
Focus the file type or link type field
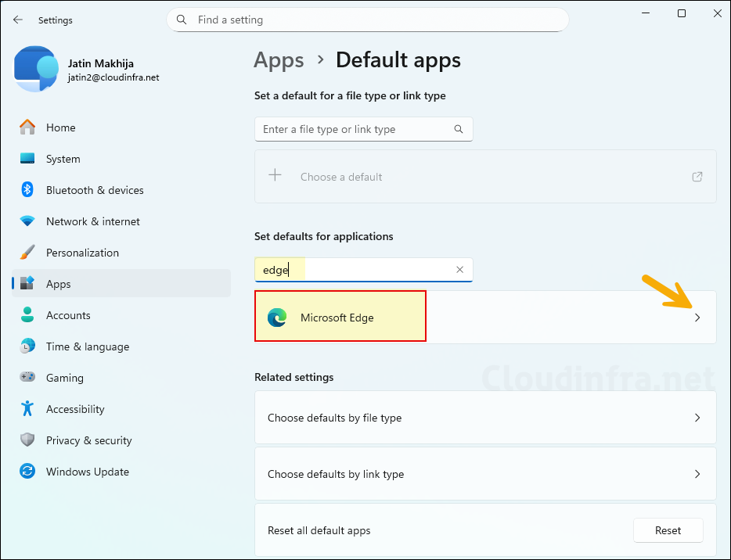click(x=356, y=129)
